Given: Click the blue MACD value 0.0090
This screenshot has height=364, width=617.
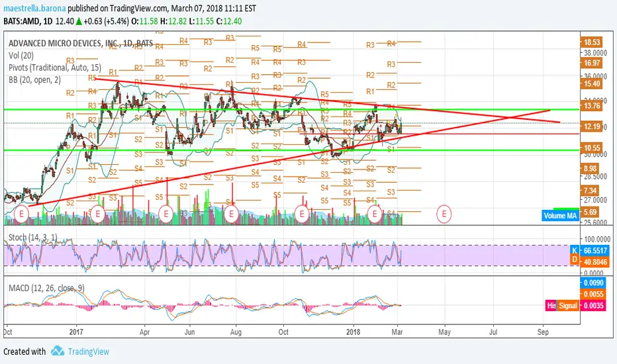Looking at the screenshot, I should point(593,283).
